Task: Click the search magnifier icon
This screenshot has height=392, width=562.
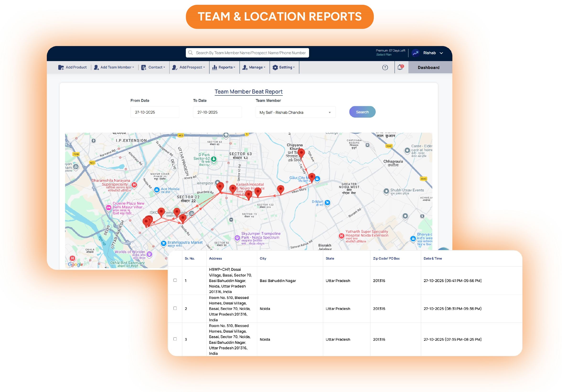Action: (x=190, y=53)
